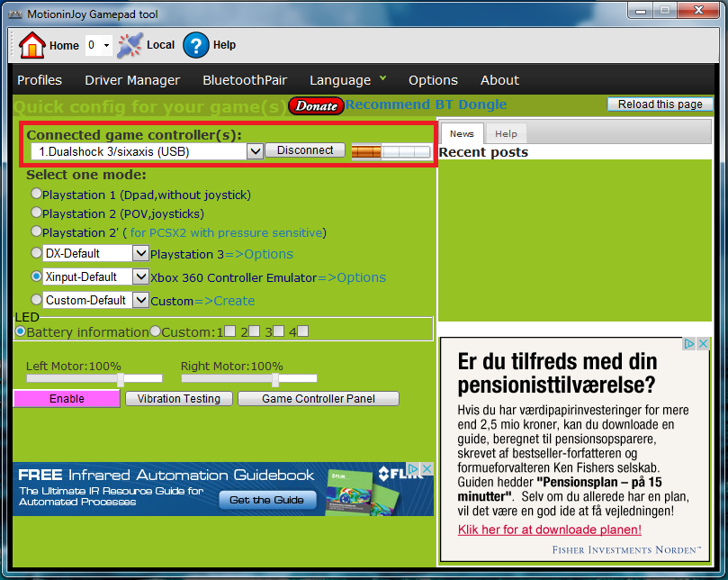728x580 pixels.
Task: Choose Battery information LED option
Action: click(x=21, y=331)
